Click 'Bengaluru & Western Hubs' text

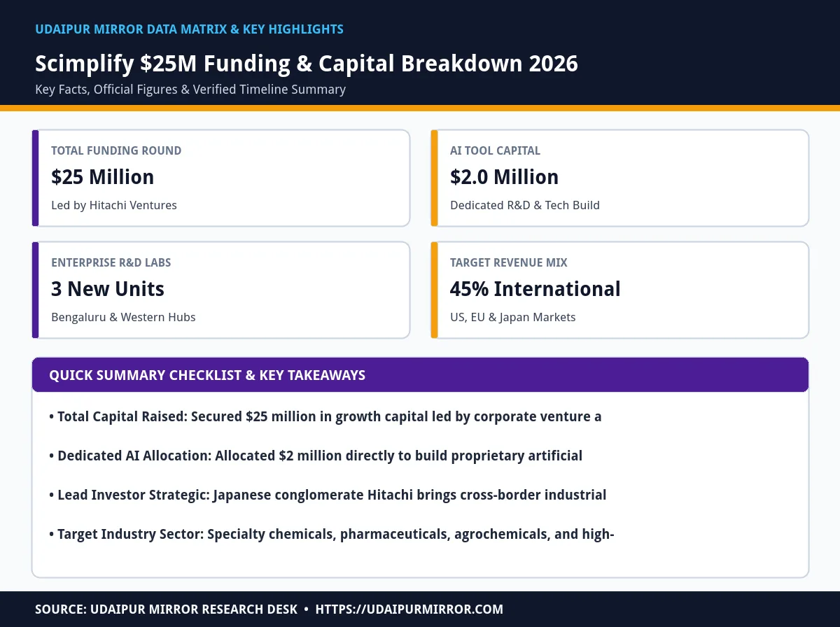pyautogui.click(x=123, y=317)
